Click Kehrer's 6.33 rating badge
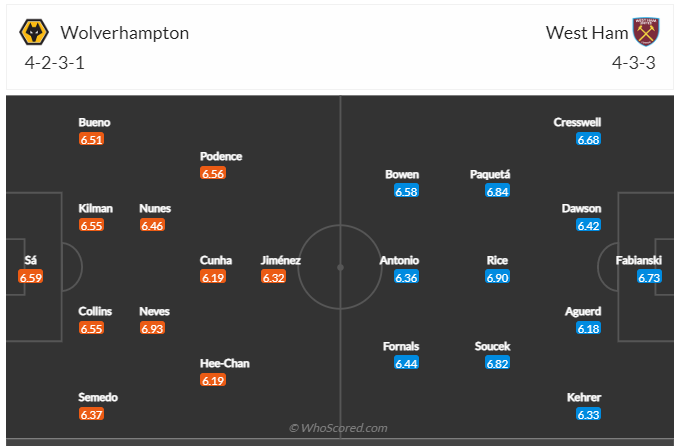This screenshot has height=446, width=677. click(589, 415)
